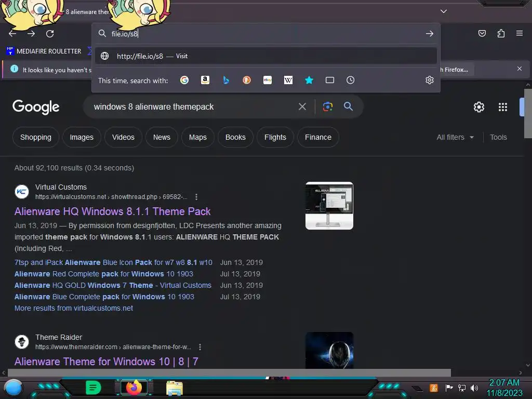Viewport: 532px width, 399px height.
Task: Open More results from virtualcustoms.net
Action: 74,308
